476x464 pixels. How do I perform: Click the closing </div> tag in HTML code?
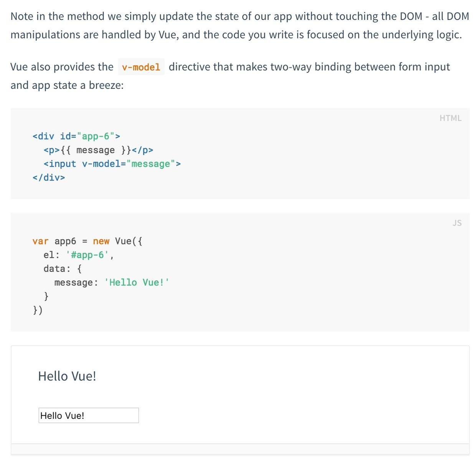point(49,177)
